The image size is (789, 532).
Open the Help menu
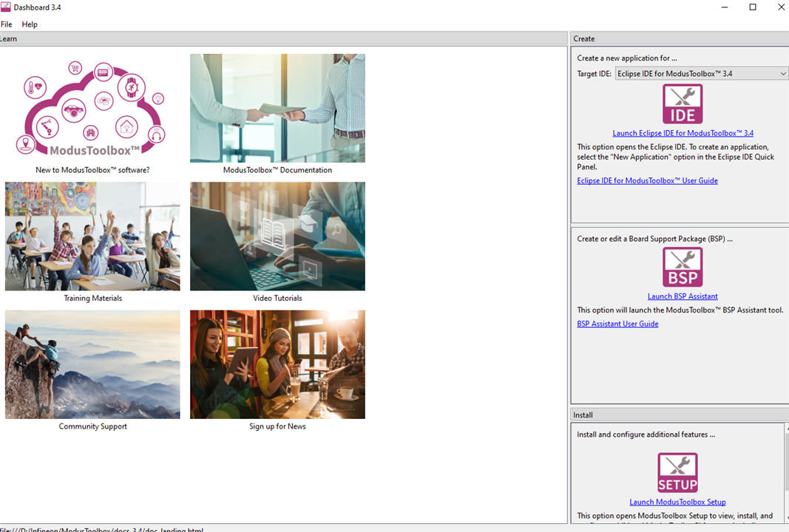coord(30,24)
